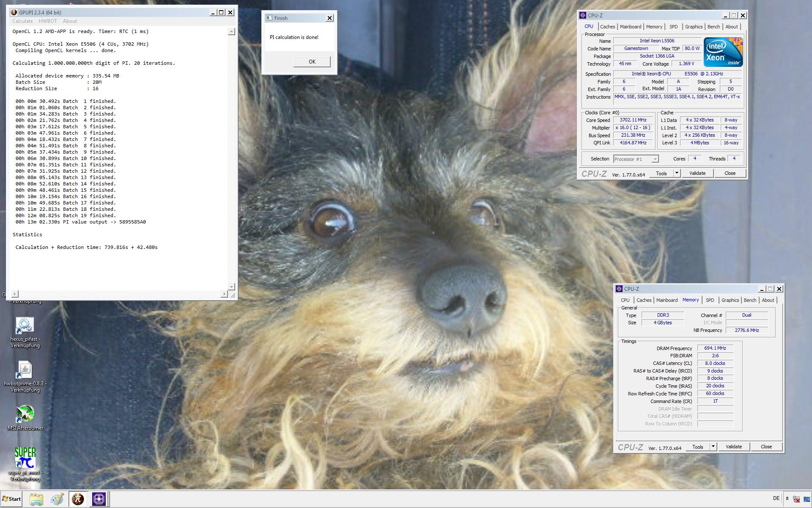
Task: Click Close in upper CPU-Z window
Action: click(730, 173)
